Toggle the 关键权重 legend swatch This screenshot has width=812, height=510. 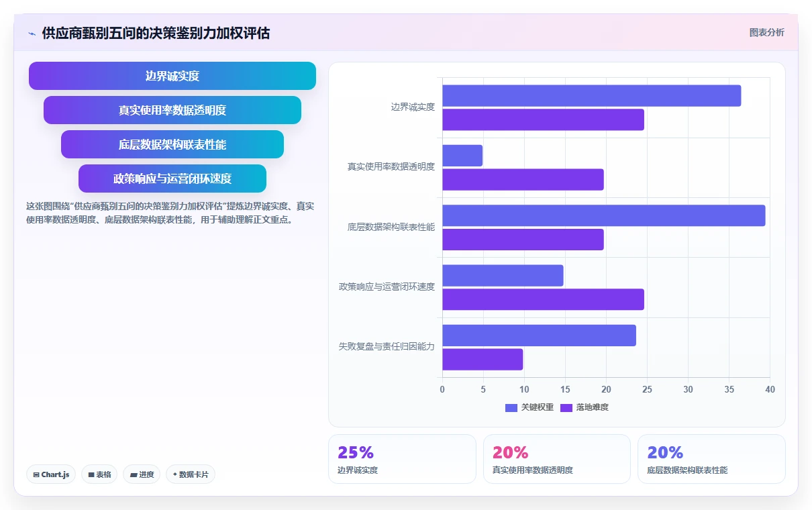511,407
